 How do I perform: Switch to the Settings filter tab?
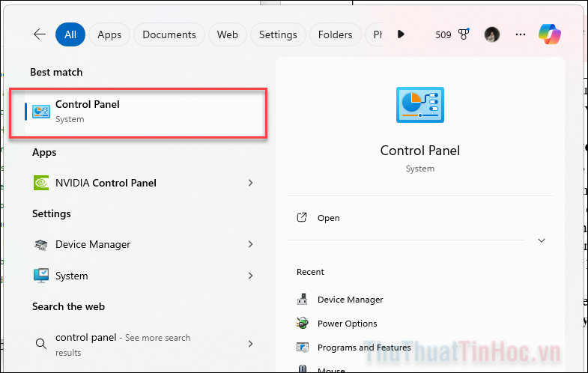(x=278, y=34)
